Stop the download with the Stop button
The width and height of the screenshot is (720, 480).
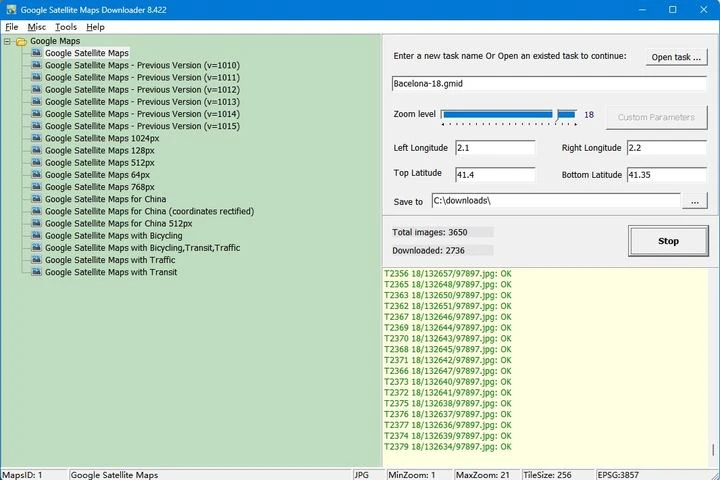tap(668, 241)
